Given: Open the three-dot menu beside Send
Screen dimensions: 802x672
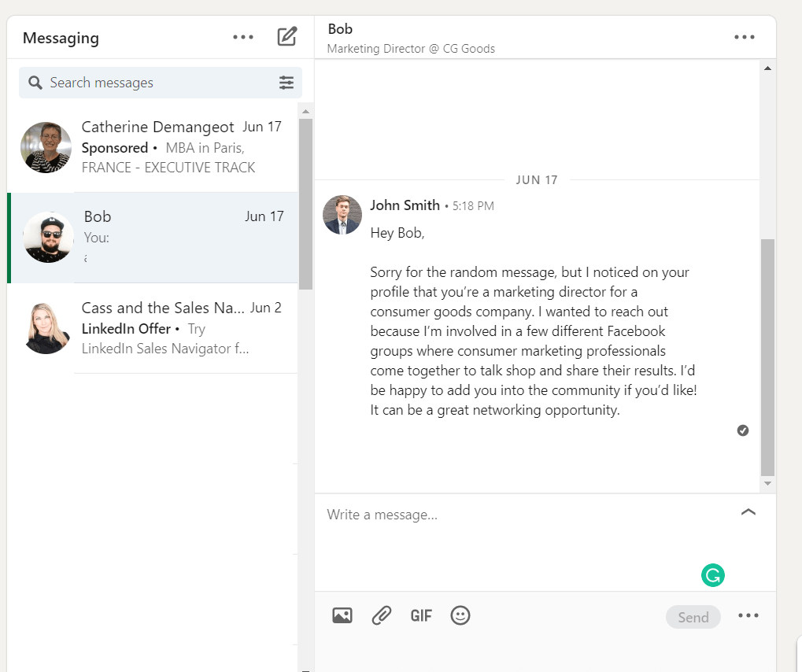Looking at the screenshot, I should coord(748,616).
